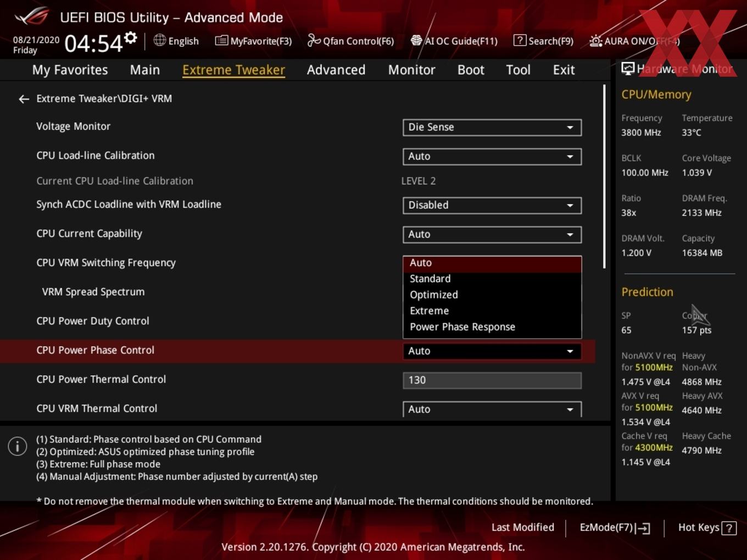Switch to Main tab
The height and width of the screenshot is (560, 747).
tap(145, 70)
